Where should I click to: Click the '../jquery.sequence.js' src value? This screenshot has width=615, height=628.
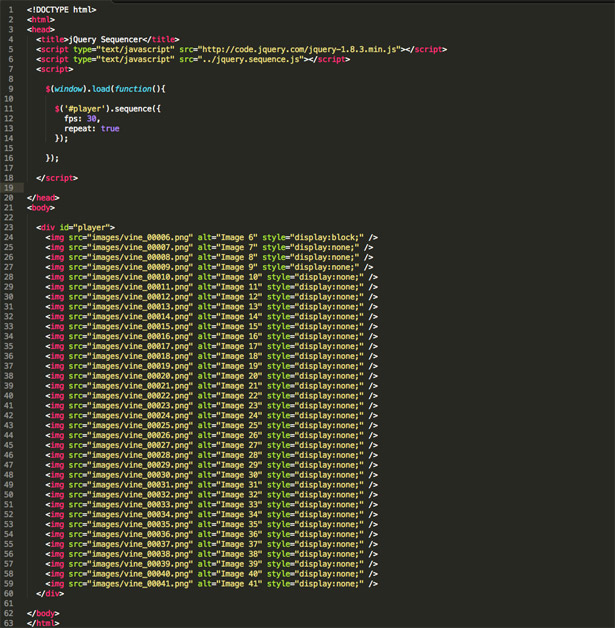[x=249, y=59]
